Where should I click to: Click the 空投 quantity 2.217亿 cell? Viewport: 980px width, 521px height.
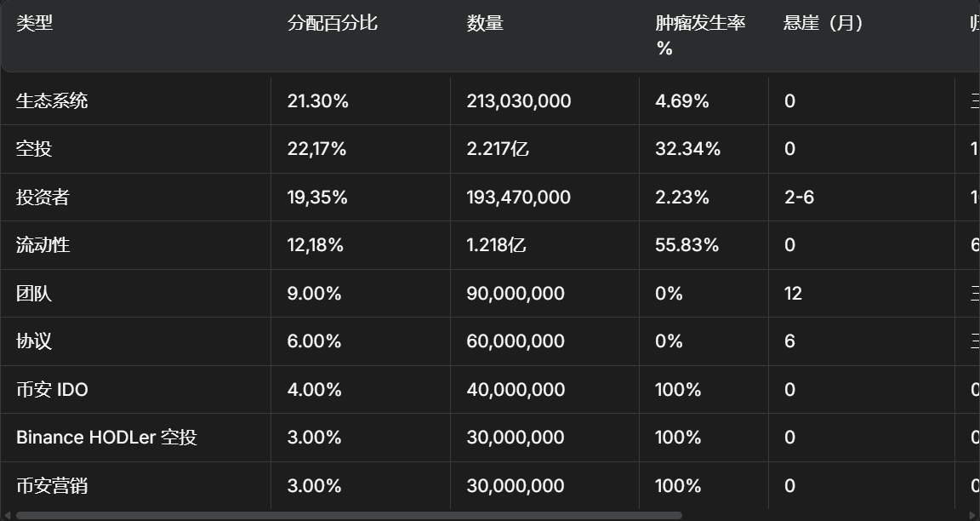coord(498,149)
